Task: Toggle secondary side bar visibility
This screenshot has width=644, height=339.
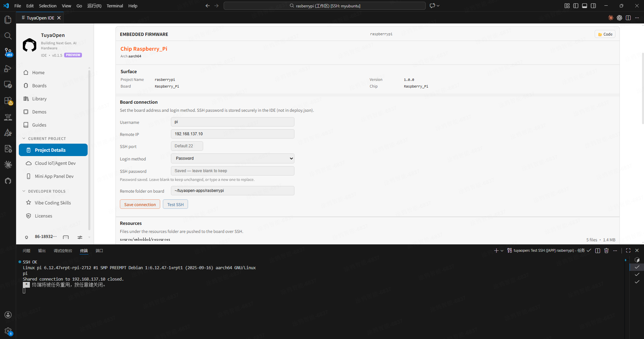Action: [x=593, y=6]
